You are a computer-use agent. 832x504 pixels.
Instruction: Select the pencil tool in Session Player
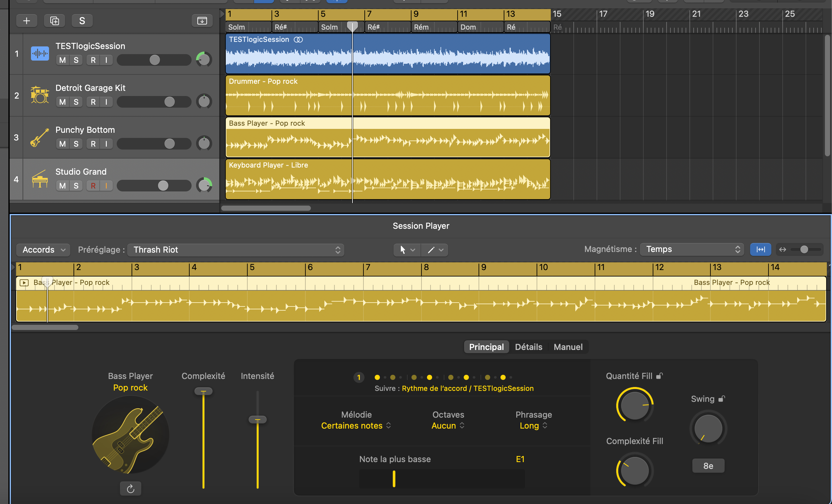(431, 250)
